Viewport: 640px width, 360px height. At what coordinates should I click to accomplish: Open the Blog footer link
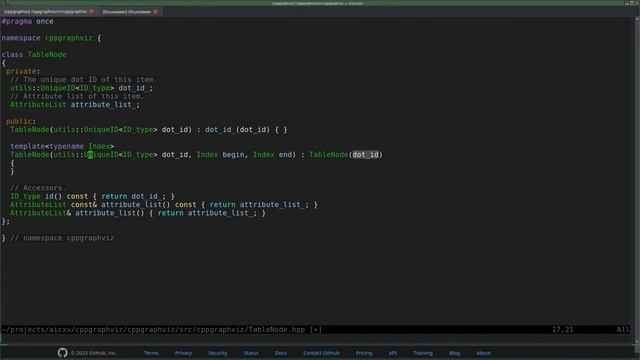pos(454,353)
